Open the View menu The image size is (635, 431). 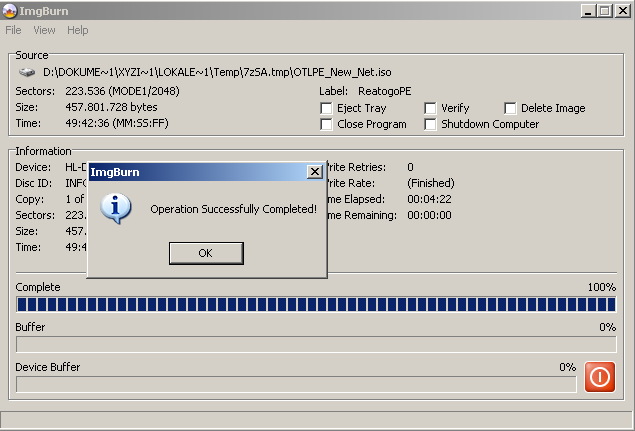coord(44,30)
